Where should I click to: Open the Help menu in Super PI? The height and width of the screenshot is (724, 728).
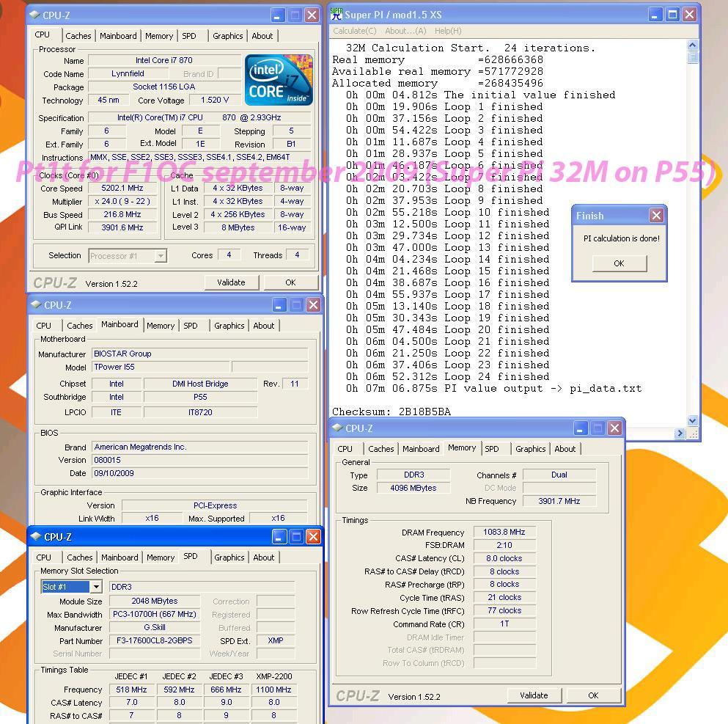[x=448, y=31]
